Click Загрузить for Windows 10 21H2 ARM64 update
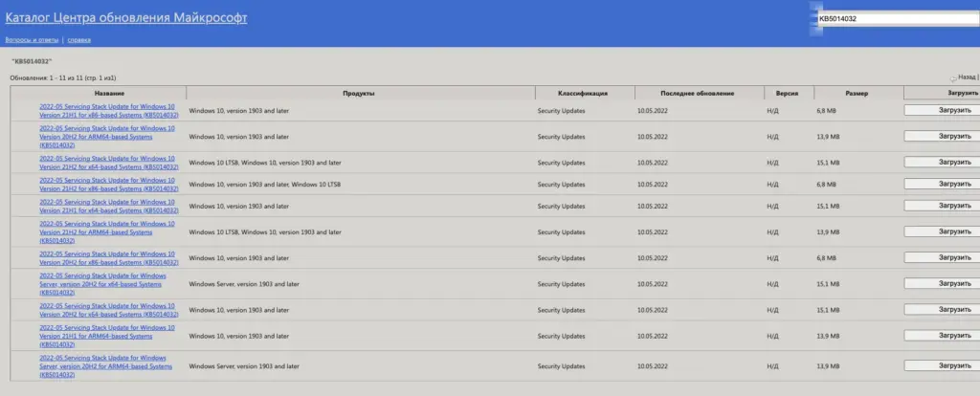This screenshot has width=980, height=396. [942, 231]
